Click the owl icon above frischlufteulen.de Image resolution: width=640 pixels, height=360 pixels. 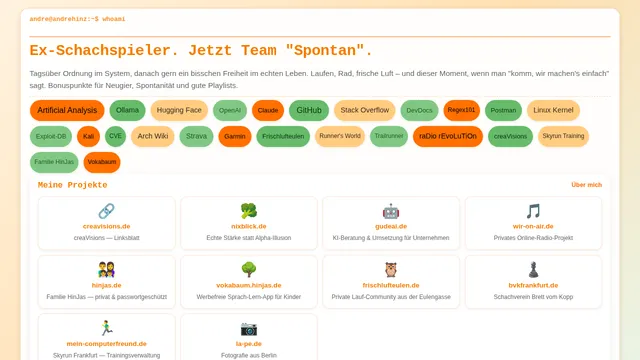[391, 270]
